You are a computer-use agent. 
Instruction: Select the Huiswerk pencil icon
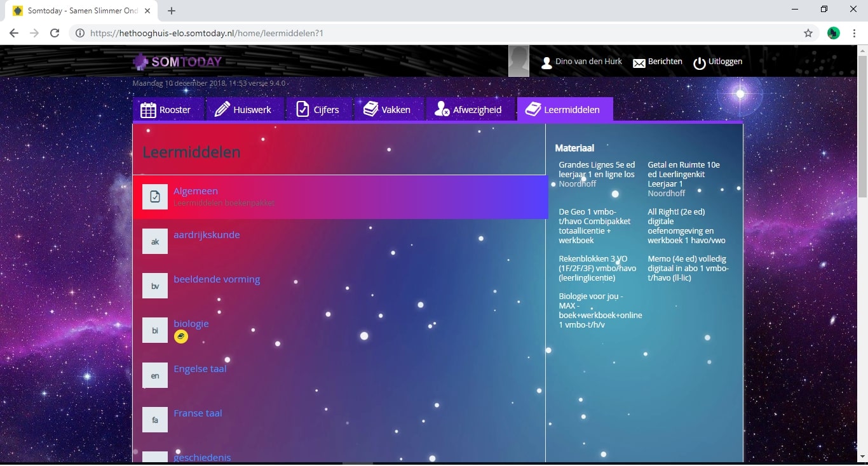pos(222,109)
